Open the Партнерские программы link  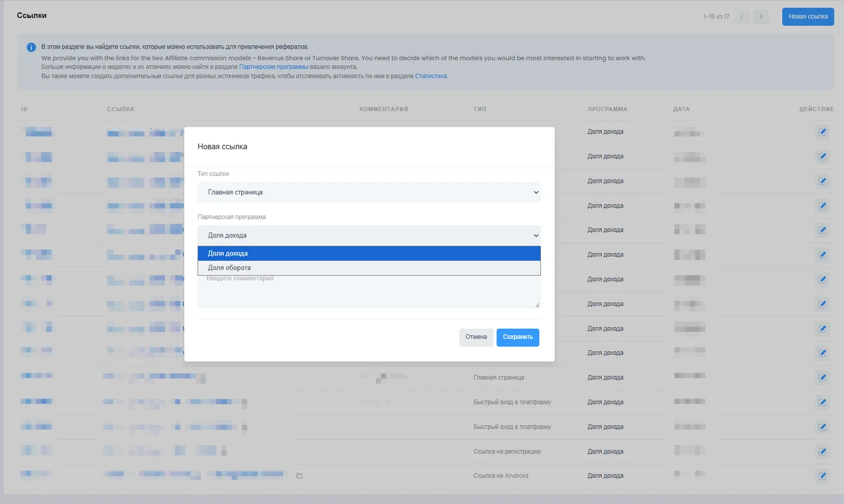tap(274, 67)
